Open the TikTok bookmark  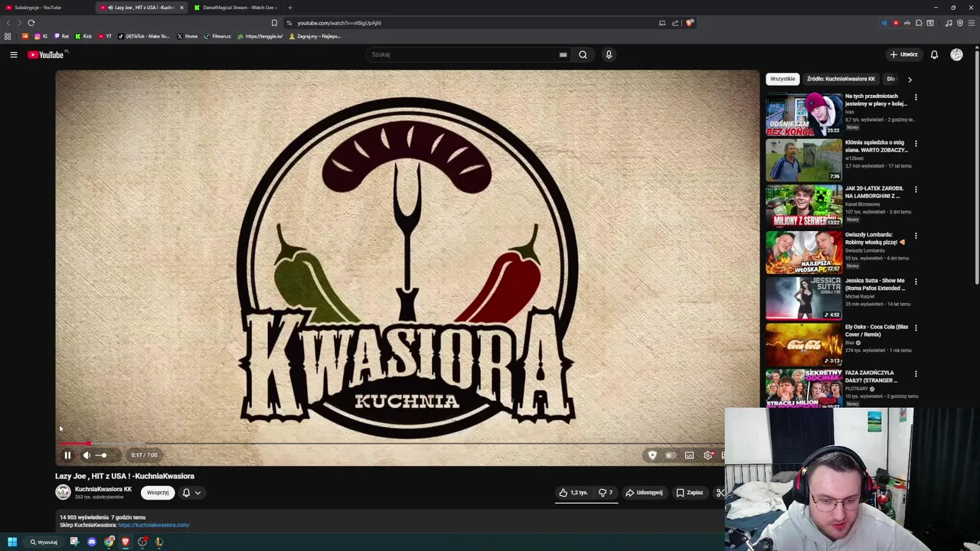point(144,36)
